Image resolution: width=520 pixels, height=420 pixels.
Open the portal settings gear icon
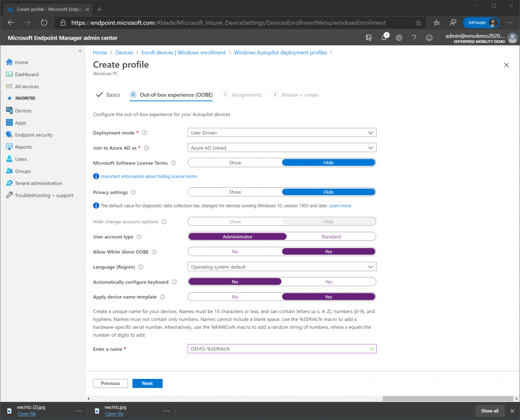(x=399, y=38)
